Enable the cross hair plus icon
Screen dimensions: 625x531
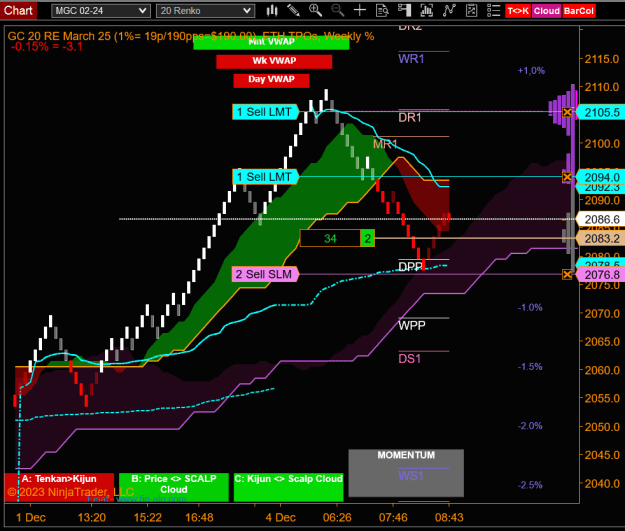pos(360,10)
